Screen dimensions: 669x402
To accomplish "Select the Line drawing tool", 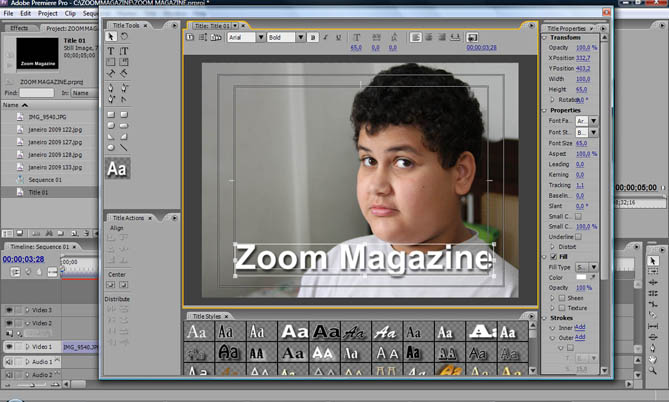I will [x=124, y=147].
